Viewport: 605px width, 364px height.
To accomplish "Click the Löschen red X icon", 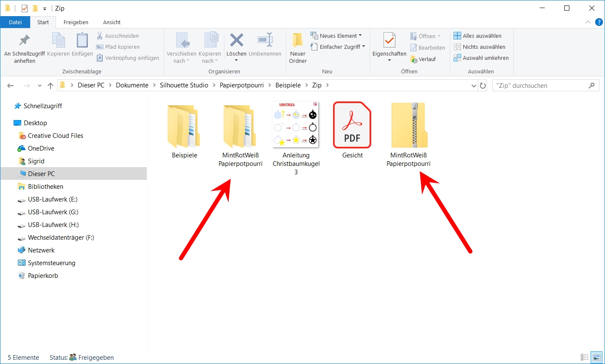I will [236, 41].
